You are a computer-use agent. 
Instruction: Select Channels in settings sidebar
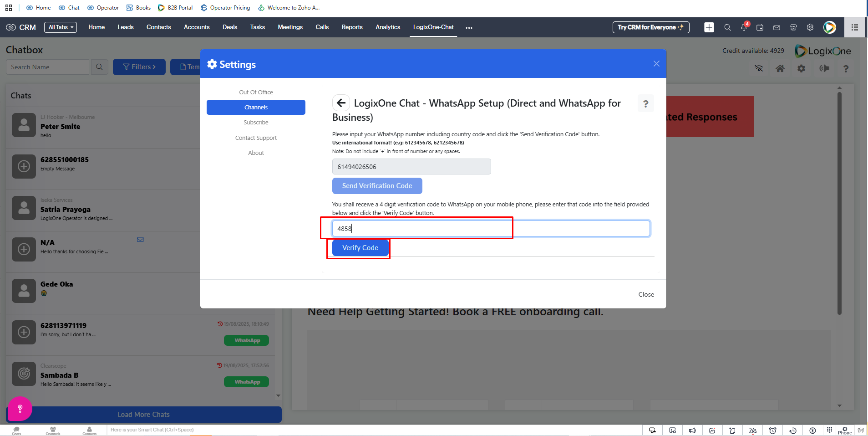coord(256,108)
